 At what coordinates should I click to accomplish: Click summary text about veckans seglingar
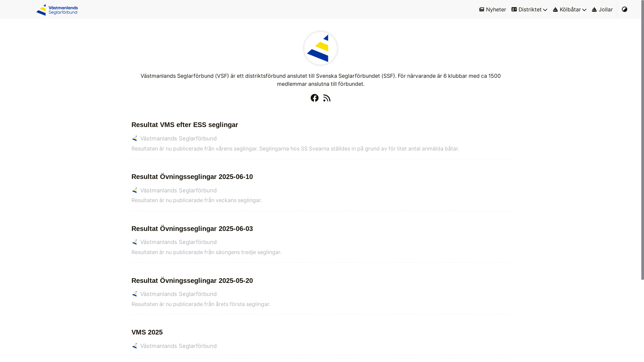coord(197,200)
